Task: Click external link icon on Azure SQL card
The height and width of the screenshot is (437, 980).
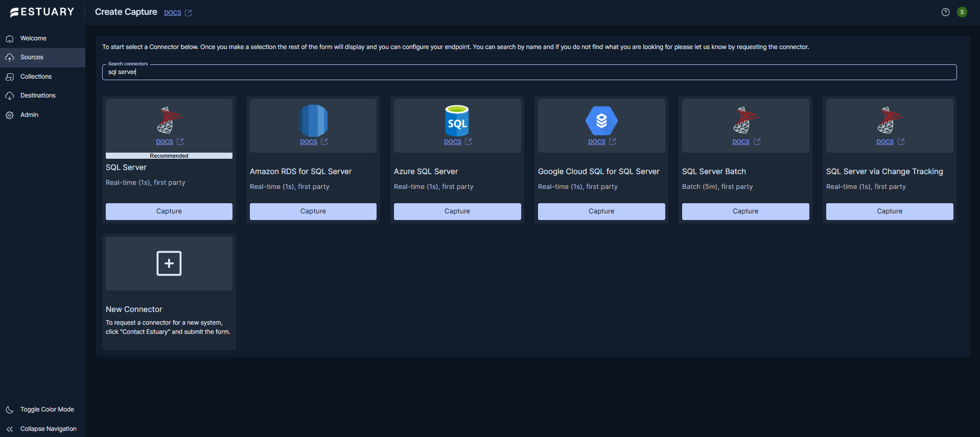Action: pyautogui.click(x=469, y=142)
